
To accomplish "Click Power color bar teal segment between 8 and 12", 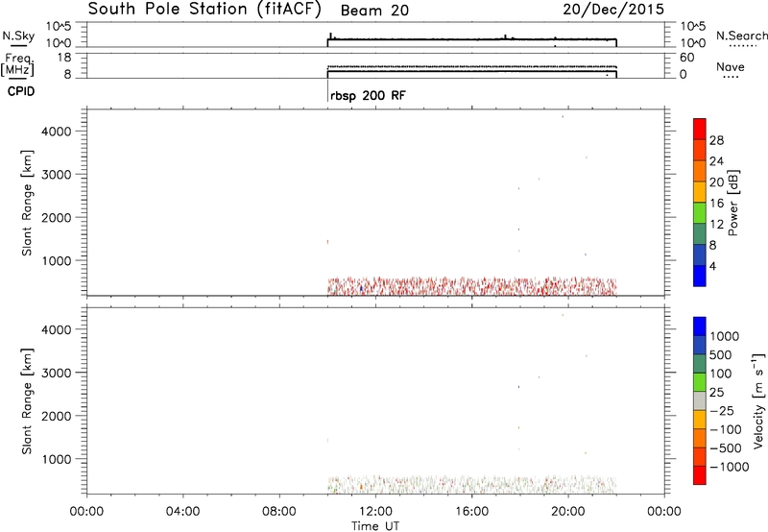I will [700, 233].
